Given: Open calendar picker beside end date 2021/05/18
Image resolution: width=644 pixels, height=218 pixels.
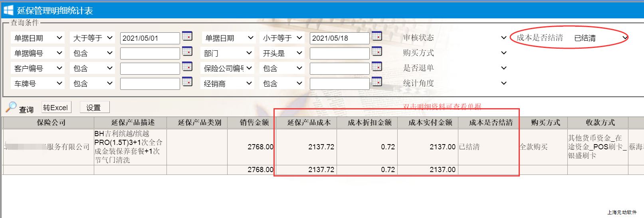Looking at the screenshot, I should (x=376, y=36).
